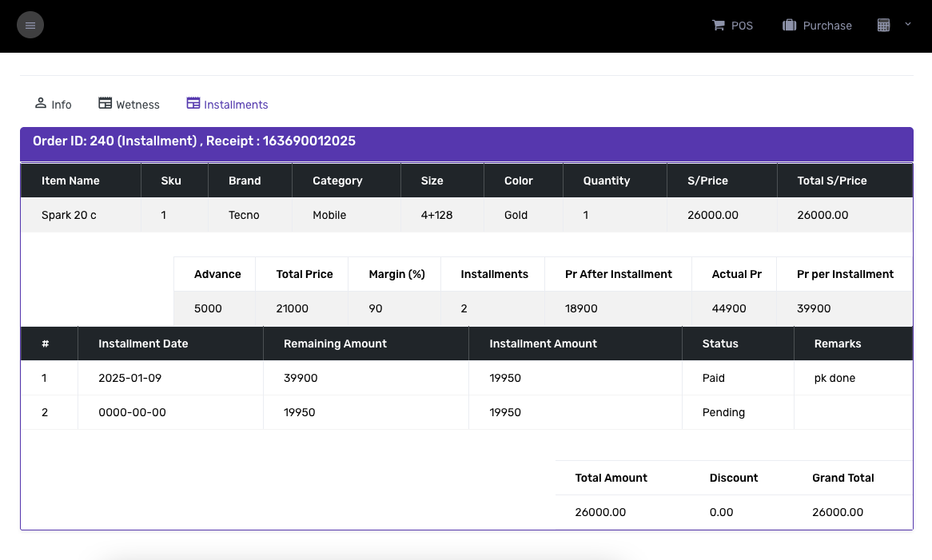Click the Total Amount header
Screen dimensions: 932x560
coord(611,478)
